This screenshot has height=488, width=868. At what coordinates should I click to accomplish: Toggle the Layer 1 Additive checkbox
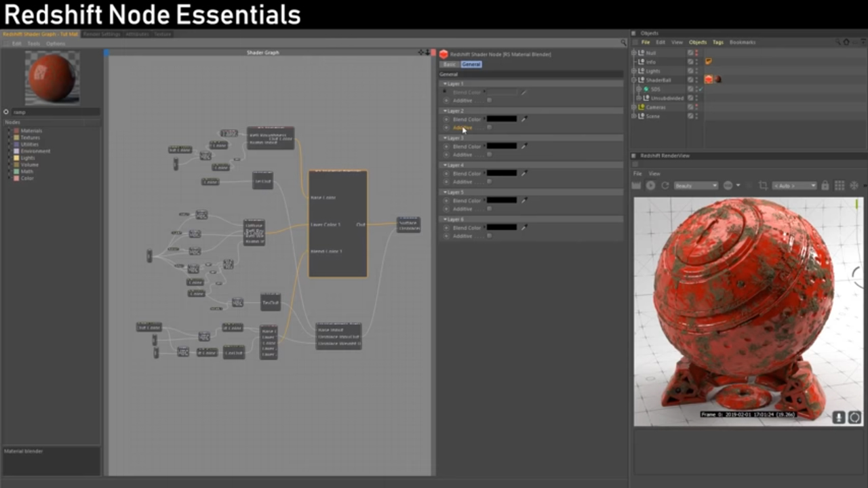(x=489, y=100)
